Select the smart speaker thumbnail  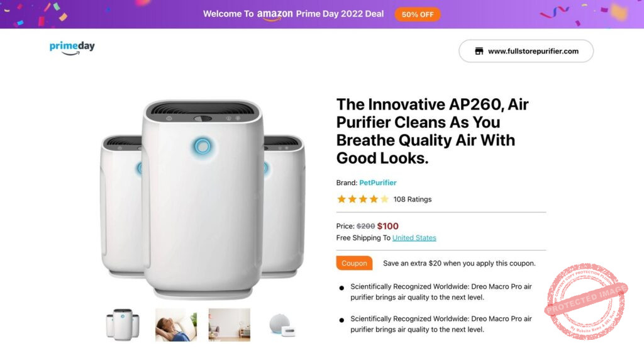[x=282, y=325]
